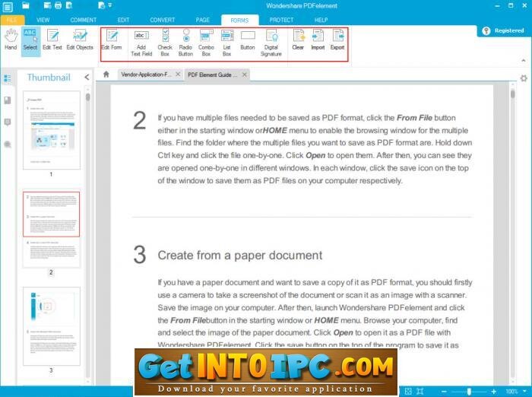The height and width of the screenshot is (397, 532).
Task: Select page 1 thumbnail
Action: pos(52,130)
